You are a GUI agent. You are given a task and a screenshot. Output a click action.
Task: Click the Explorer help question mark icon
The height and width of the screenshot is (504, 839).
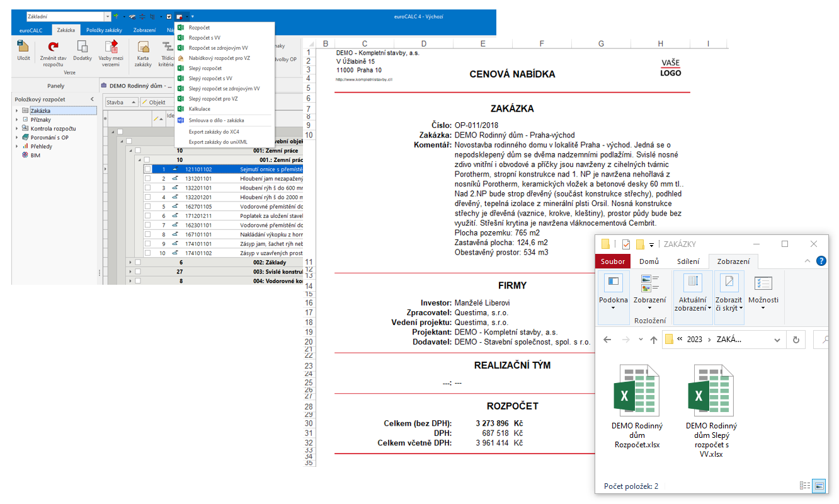(821, 261)
